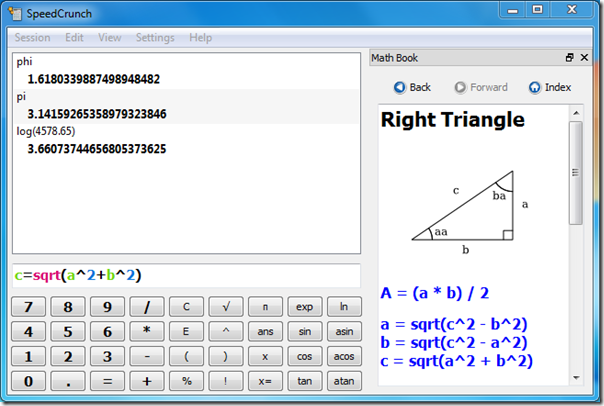Click the pi constant key
The height and width of the screenshot is (406, 604).
(265, 307)
